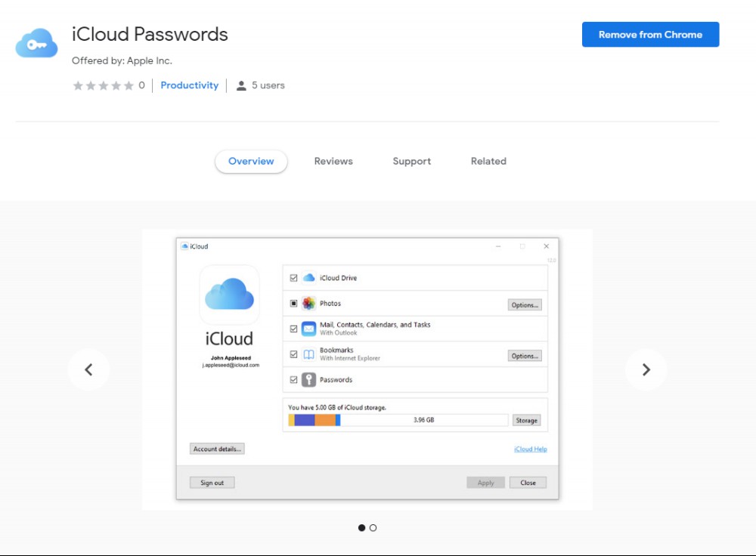Viewport: 756px width, 556px height.
Task: Click the iCloud storage usage bar
Action: 398,420
